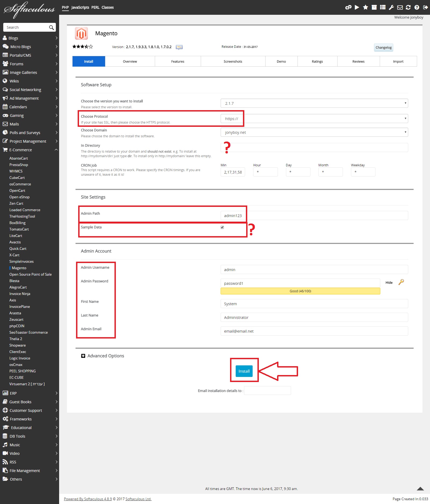
Task: Expand the ERP category
Action: (56, 393)
